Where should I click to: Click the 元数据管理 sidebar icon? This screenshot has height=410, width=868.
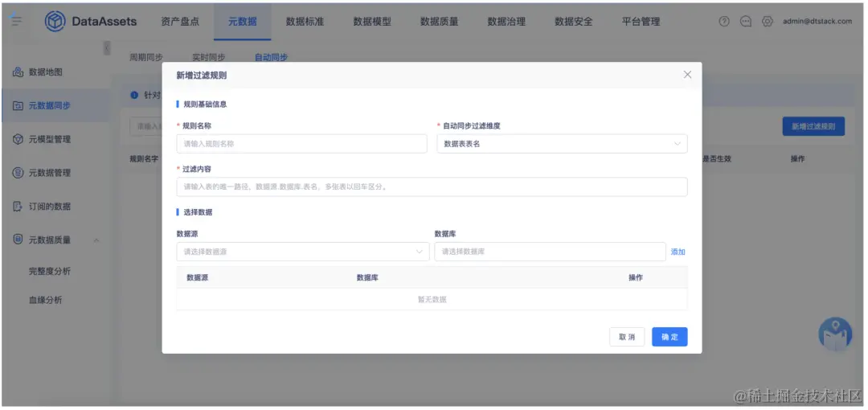pos(18,173)
